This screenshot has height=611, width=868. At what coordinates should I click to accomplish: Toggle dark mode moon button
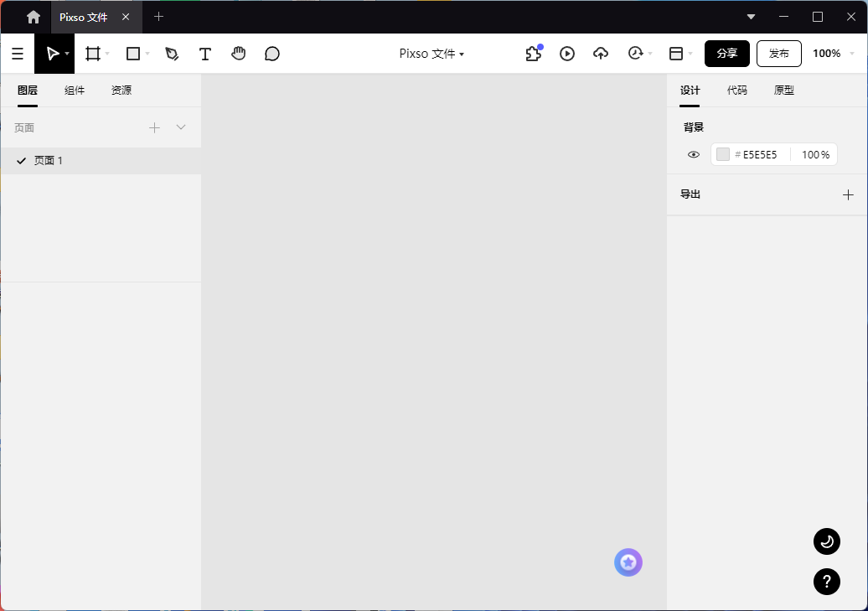[x=826, y=541]
